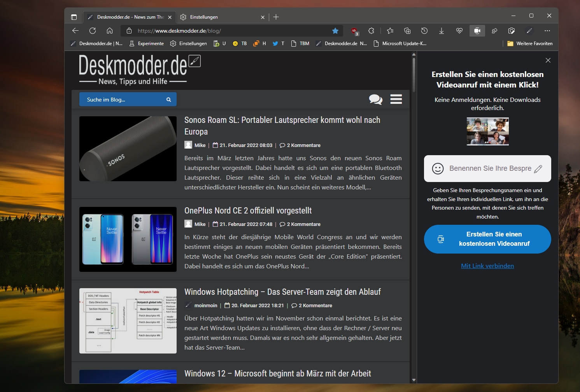Click the pencil edit icon in meeting name
The image size is (580, 392).
tap(538, 169)
